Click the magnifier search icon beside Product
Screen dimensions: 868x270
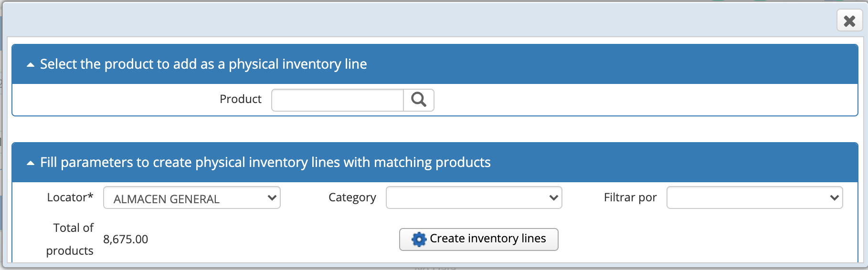(419, 100)
